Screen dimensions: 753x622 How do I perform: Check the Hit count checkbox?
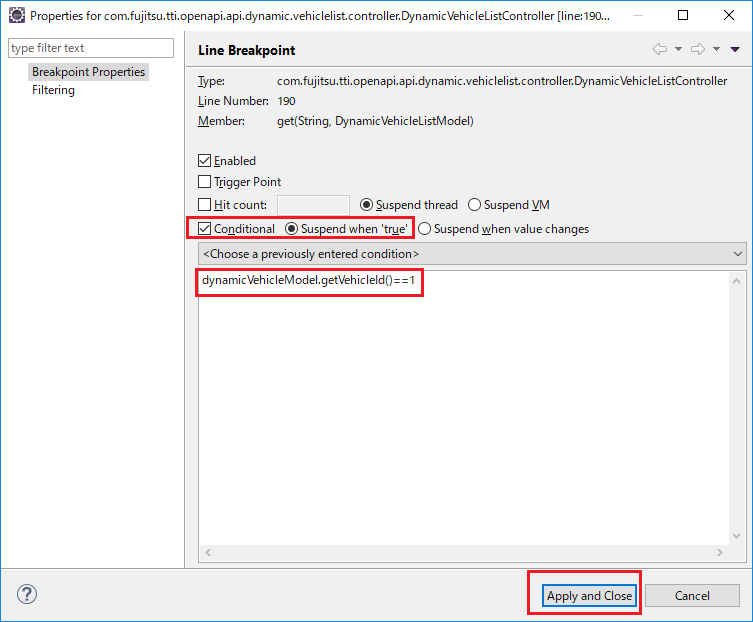click(205, 205)
